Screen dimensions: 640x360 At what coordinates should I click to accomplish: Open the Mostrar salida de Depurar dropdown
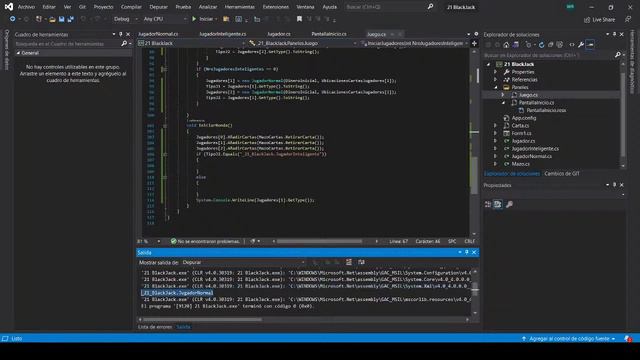(x=244, y=262)
